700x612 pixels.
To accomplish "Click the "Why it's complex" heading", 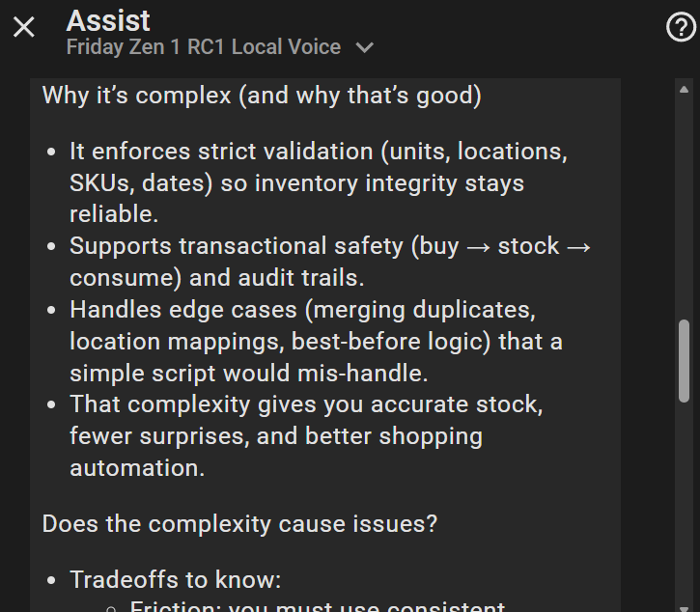I will point(262,96).
